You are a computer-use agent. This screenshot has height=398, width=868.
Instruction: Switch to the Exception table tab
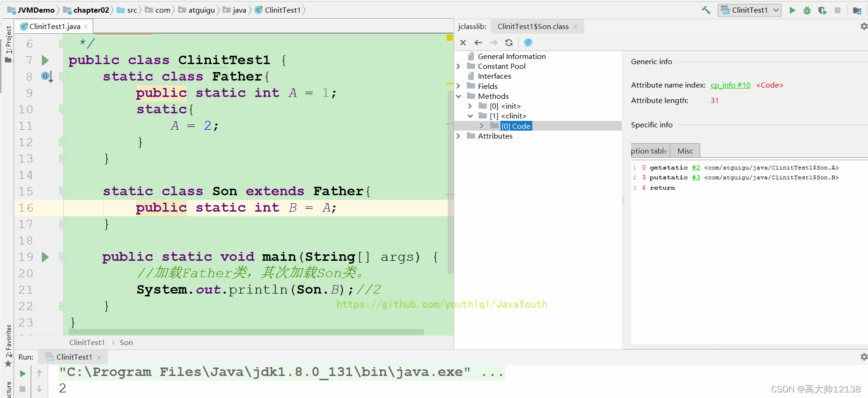(650, 151)
